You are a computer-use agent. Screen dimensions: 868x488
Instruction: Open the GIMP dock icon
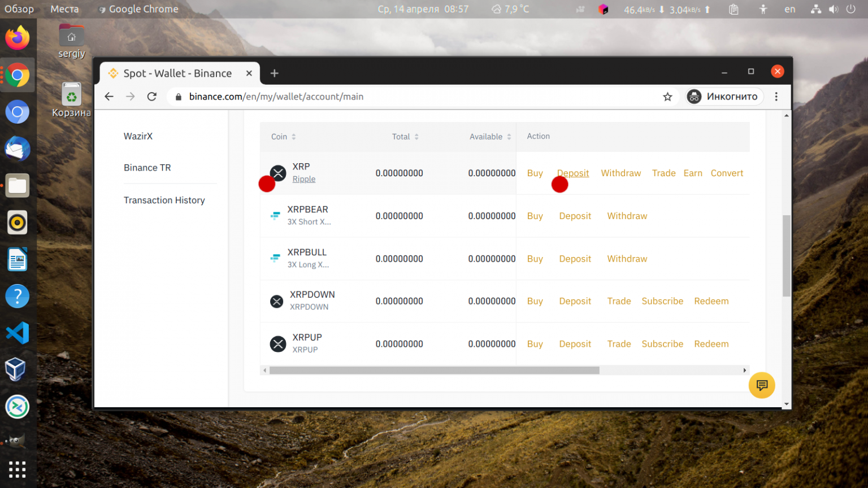(x=18, y=441)
